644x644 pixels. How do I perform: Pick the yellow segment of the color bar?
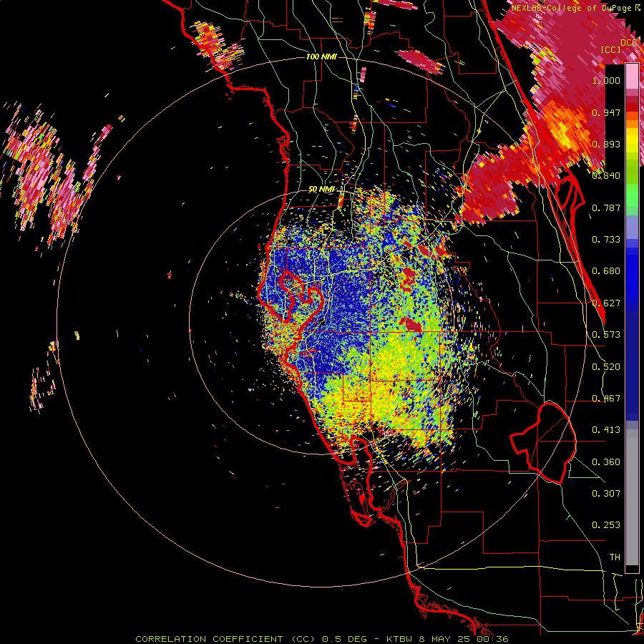[632, 140]
